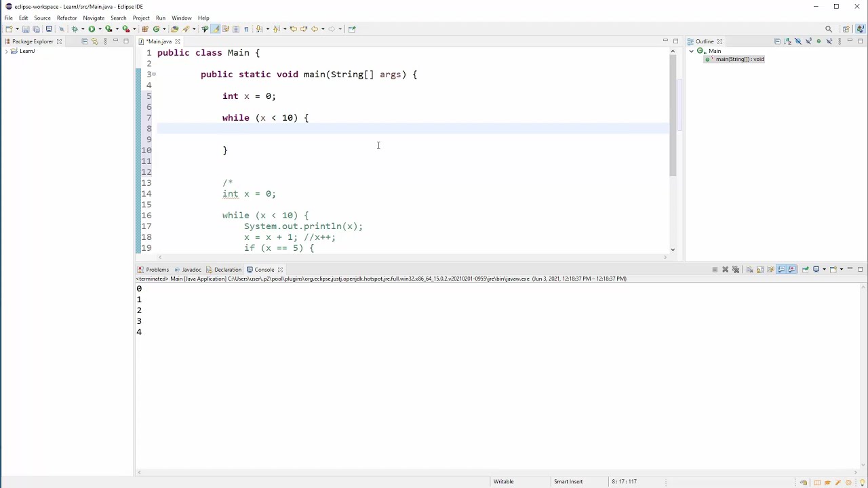
Task: Select main(String[]) : void in Outline
Action: [735, 59]
